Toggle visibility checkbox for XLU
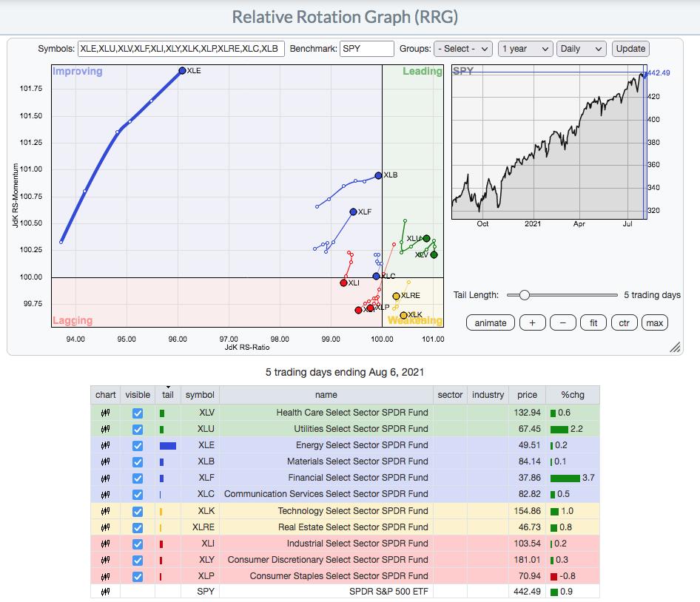Screen dimensions: 700x602 point(138,429)
